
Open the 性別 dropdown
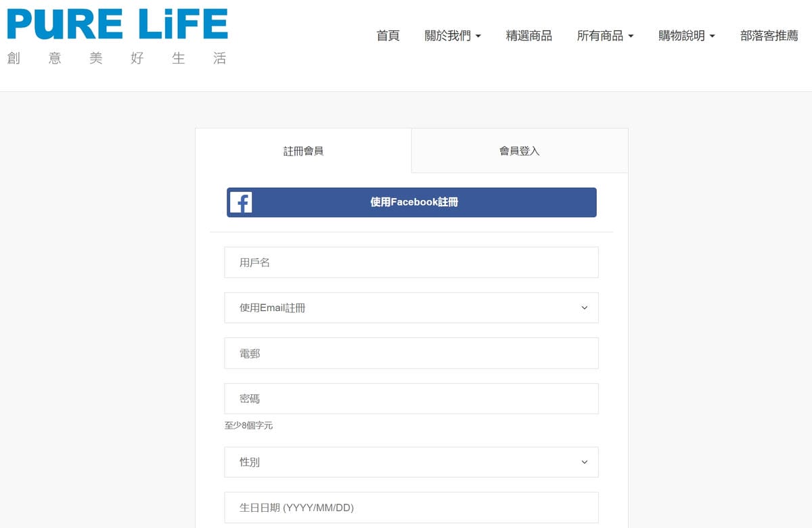click(x=411, y=462)
